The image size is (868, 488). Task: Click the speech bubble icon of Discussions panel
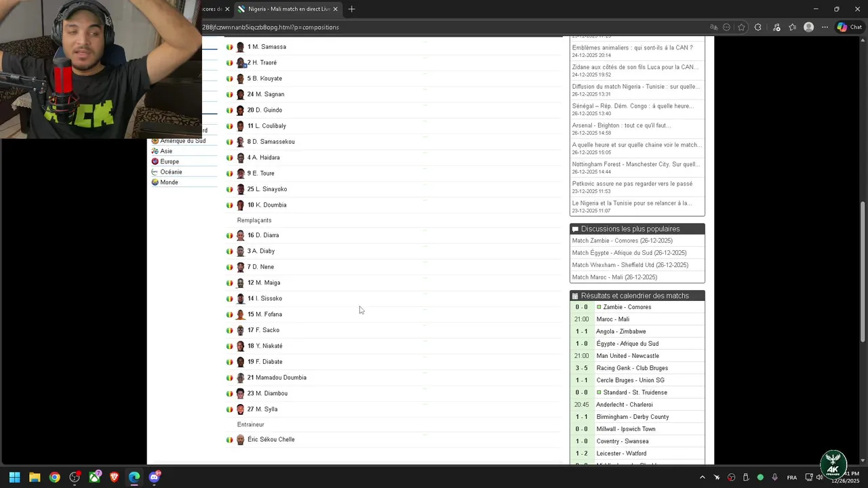pyautogui.click(x=575, y=229)
